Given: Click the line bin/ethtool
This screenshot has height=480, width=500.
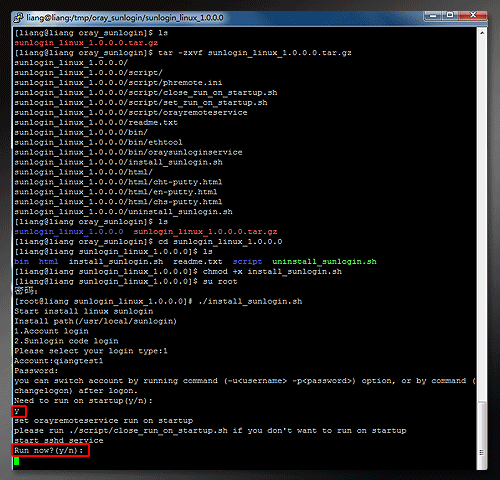Looking at the screenshot, I should pos(98,142).
